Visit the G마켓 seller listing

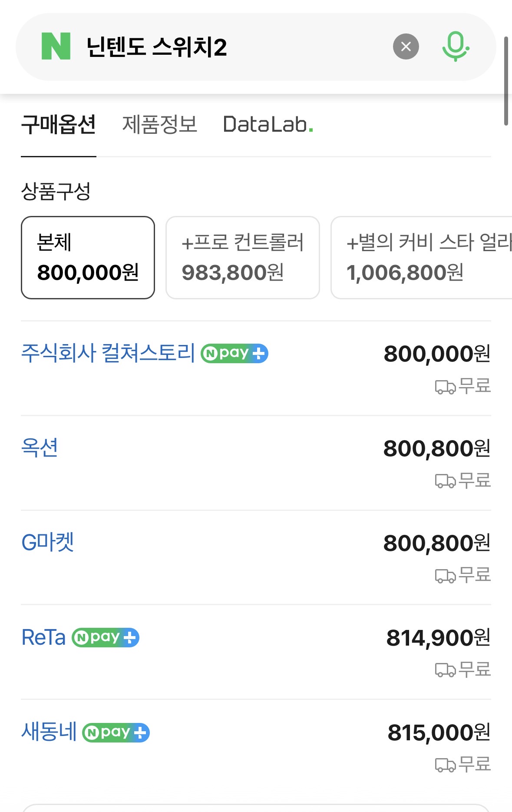pos(48,542)
